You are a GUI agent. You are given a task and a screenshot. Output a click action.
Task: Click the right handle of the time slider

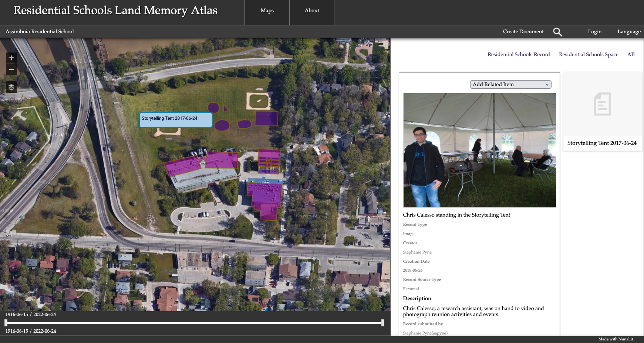(383, 323)
